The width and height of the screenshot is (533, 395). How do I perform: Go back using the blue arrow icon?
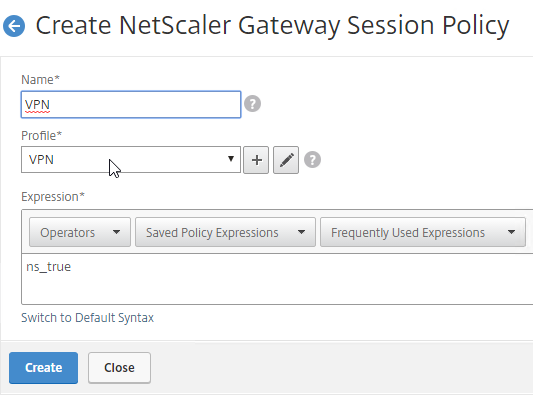click(x=14, y=26)
